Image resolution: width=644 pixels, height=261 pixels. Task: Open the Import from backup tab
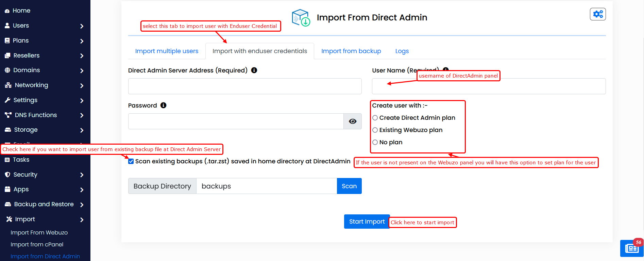point(351,51)
